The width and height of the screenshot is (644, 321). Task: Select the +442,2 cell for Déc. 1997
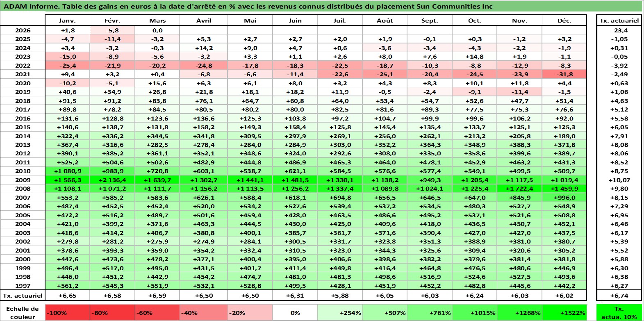pyautogui.click(x=564, y=286)
